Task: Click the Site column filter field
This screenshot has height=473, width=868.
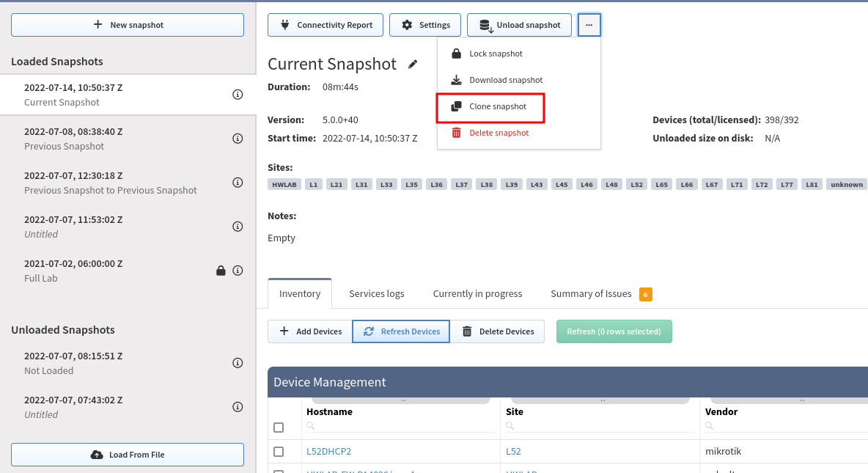Action: coord(600,426)
